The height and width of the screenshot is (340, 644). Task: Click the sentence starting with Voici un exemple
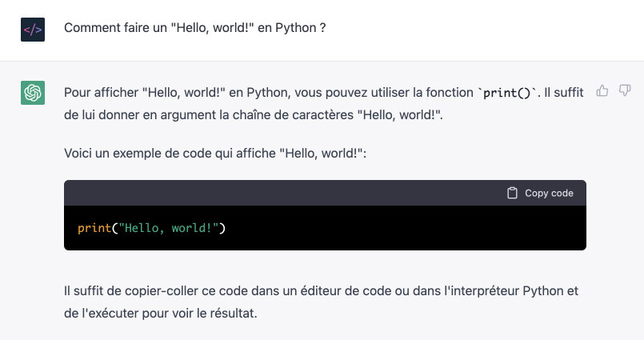[215, 153]
